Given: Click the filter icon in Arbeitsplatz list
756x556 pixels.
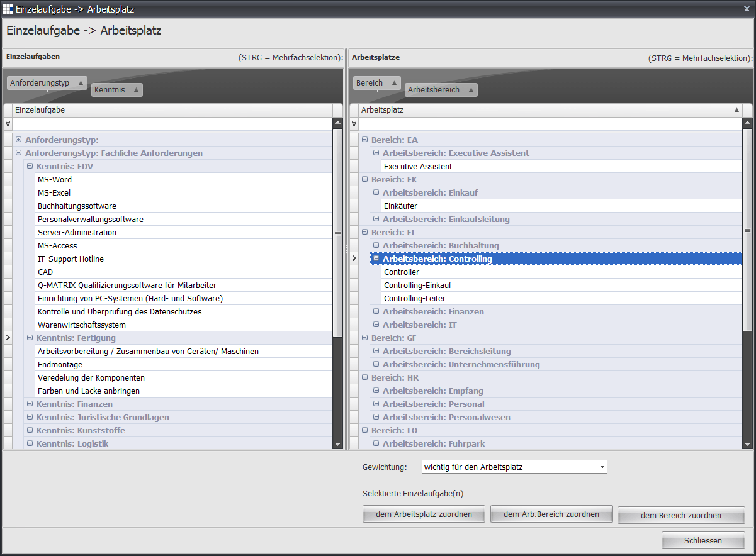Looking at the screenshot, I should [x=354, y=124].
